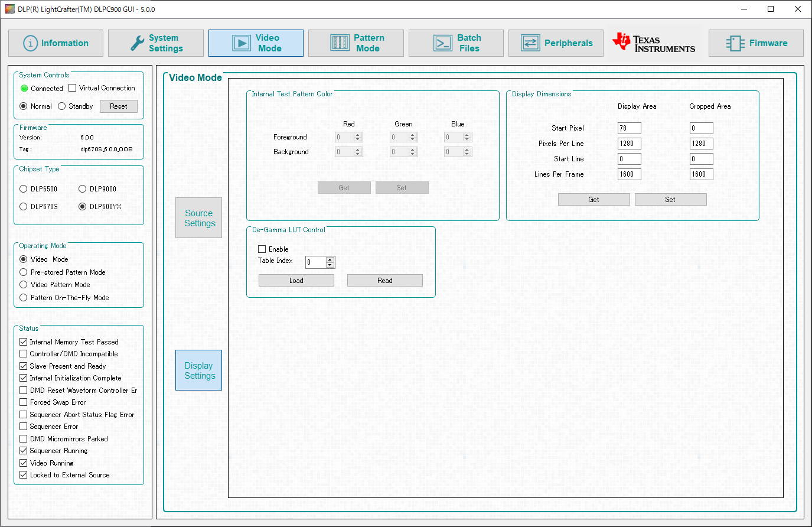Click the De-Gamma Read button
This screenshot has height=527, width=812.
[x=385, y=281]
